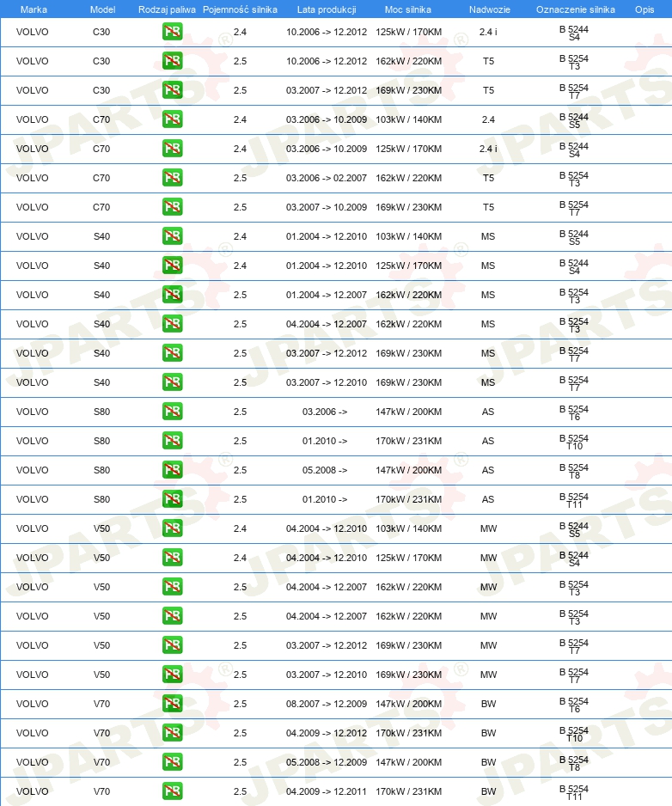Click V70 date range 04.2009 -> 12.2011
The height and width of the screenshot is (806, 672).
(327, 791)
